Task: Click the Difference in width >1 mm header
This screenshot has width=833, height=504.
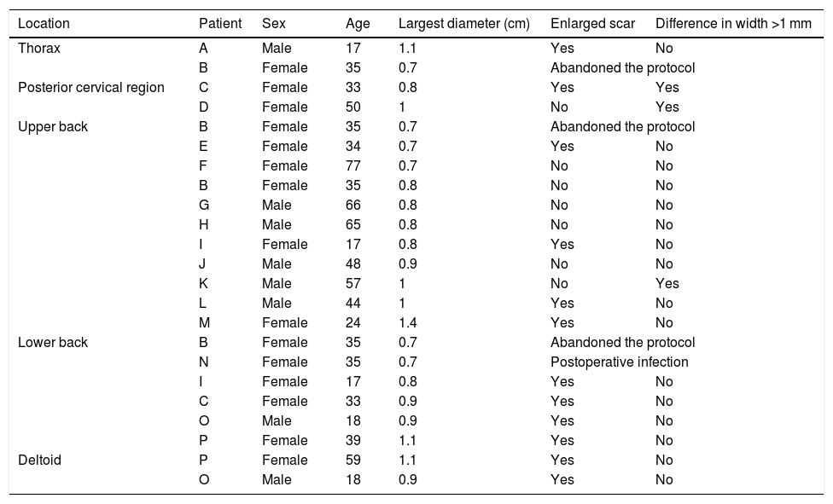Action: 733,24
